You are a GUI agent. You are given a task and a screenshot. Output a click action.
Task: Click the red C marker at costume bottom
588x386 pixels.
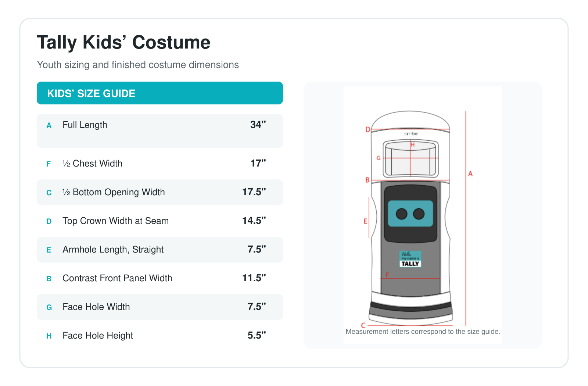pyautogui.click(x=363, y=325)
